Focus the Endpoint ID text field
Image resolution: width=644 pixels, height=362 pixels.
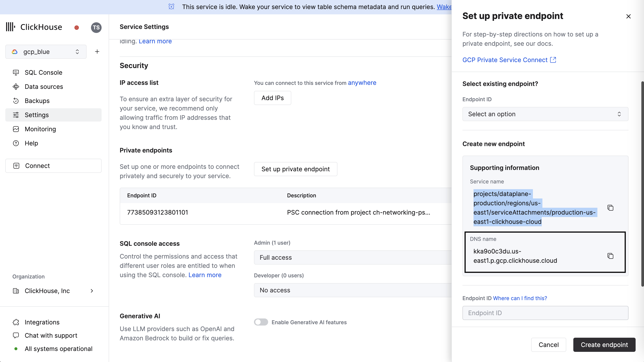545,313
